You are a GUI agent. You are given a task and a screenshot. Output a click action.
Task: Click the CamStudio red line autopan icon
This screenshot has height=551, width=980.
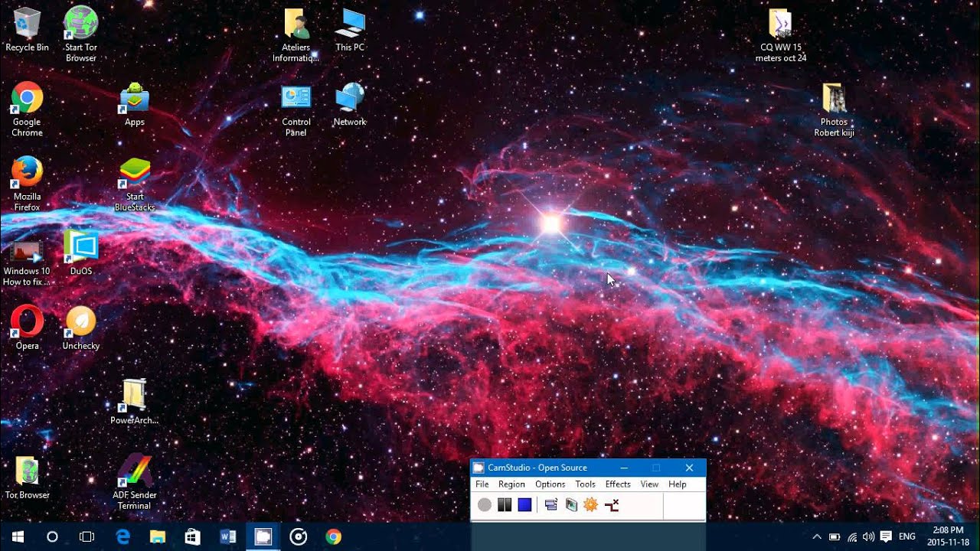click(611, 505)
